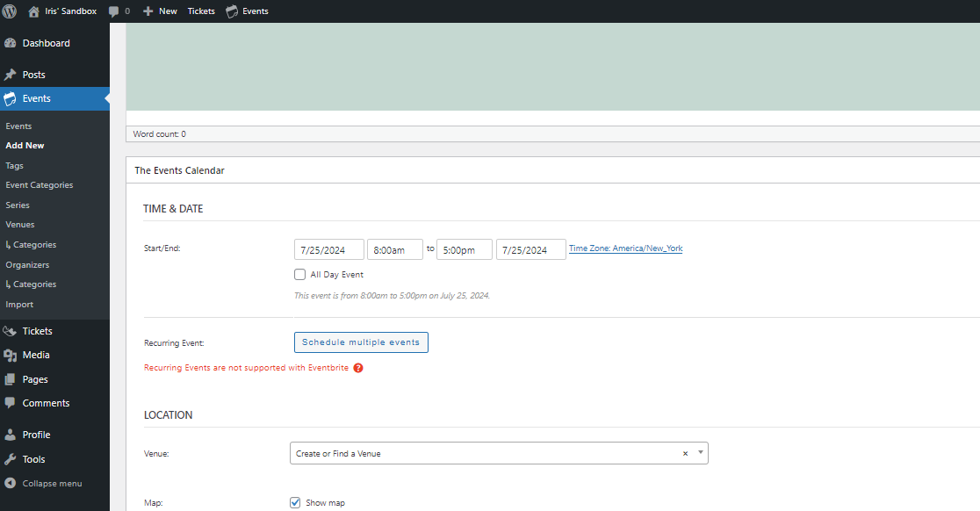
Task: Click the WordPress logo in the admin bar
Action: click(11, 11)
